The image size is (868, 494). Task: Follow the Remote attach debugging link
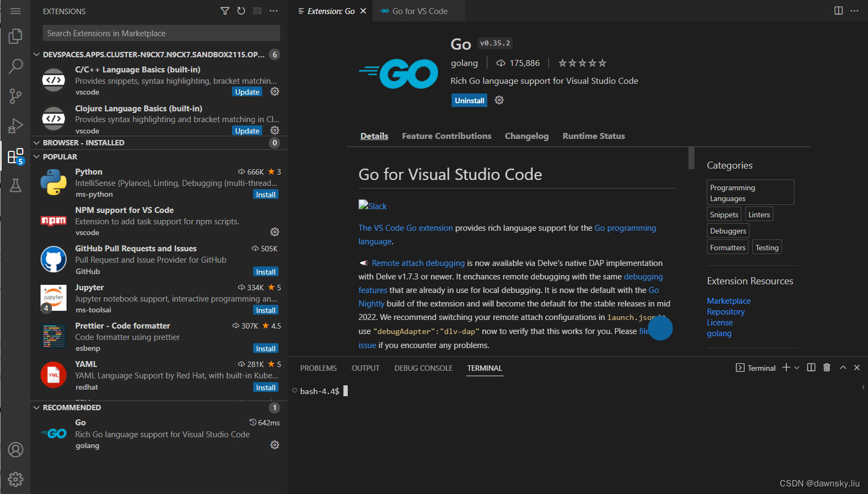point(418,263)
